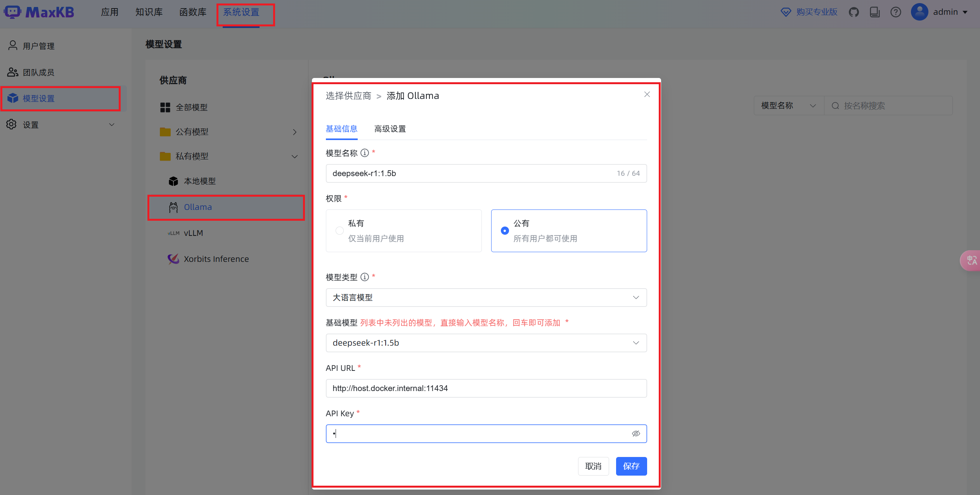The image size is (980, 495).
Task: Select the 公有 permission radio button
Action: [504, 230]
